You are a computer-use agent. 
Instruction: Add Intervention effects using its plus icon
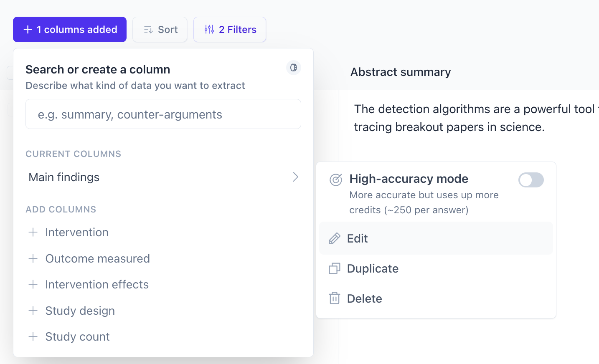[x=33, y=284]
